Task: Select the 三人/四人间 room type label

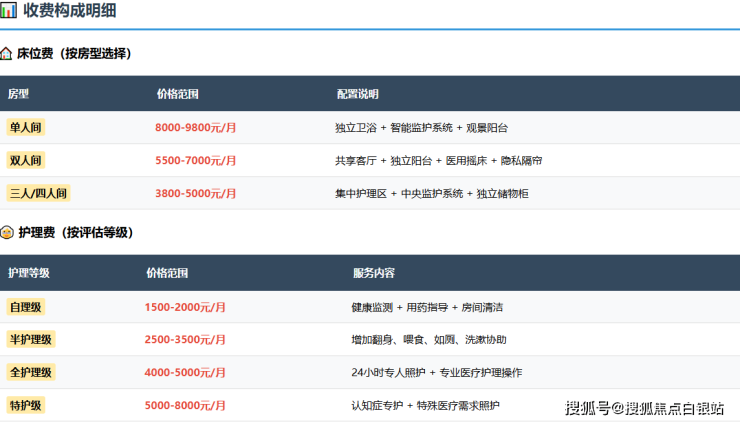Action: click(39, 193)
